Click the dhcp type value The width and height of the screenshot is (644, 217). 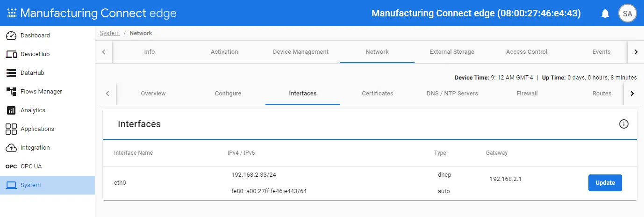coord(444,175)
